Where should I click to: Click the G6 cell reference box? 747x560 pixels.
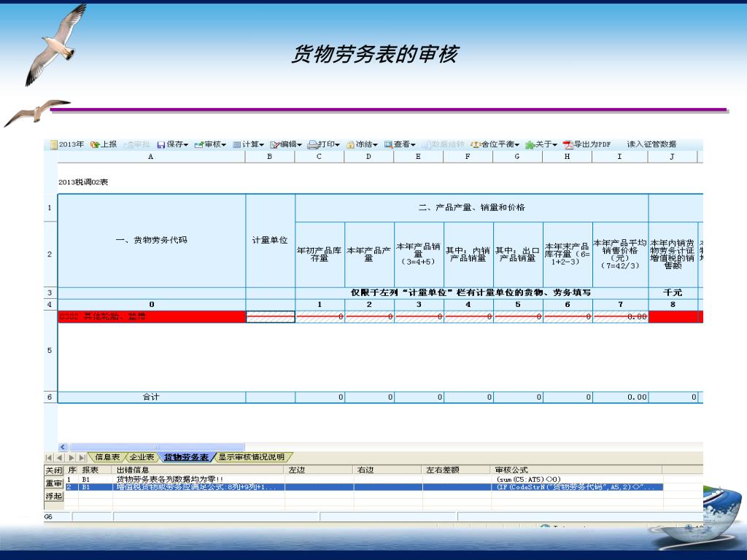click(x=57, y=517)
